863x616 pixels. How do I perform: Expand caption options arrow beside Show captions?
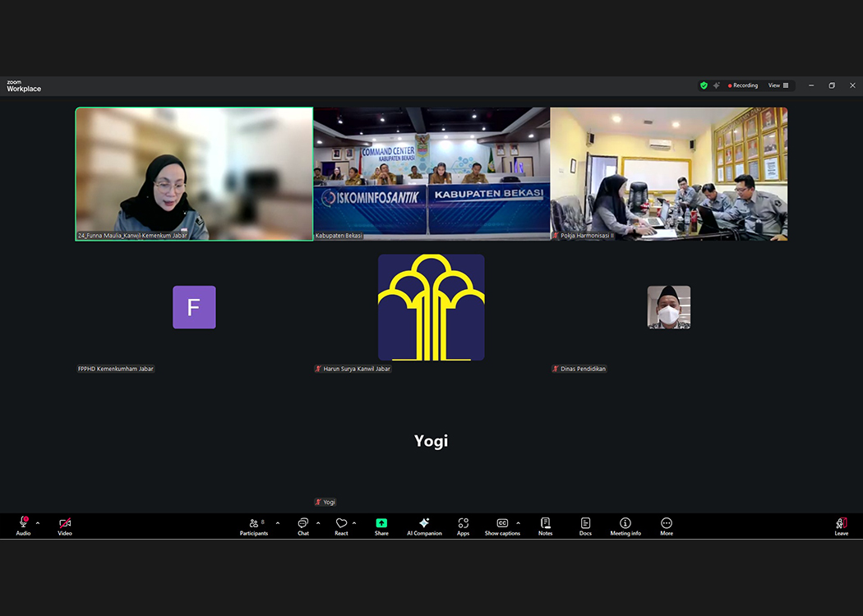point(518,523)
